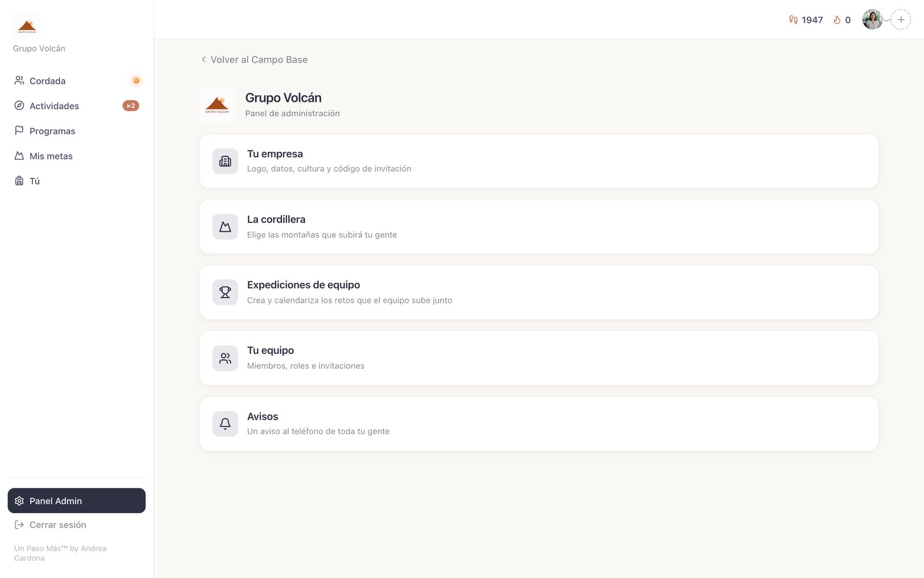Click the mountain icon for La cordillera

(x=225, y=227)
